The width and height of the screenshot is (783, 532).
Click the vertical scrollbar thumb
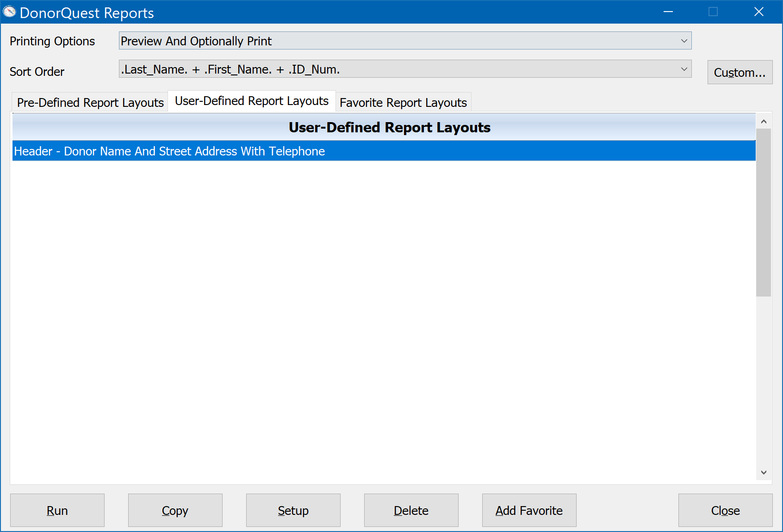[x=764, y=212]
